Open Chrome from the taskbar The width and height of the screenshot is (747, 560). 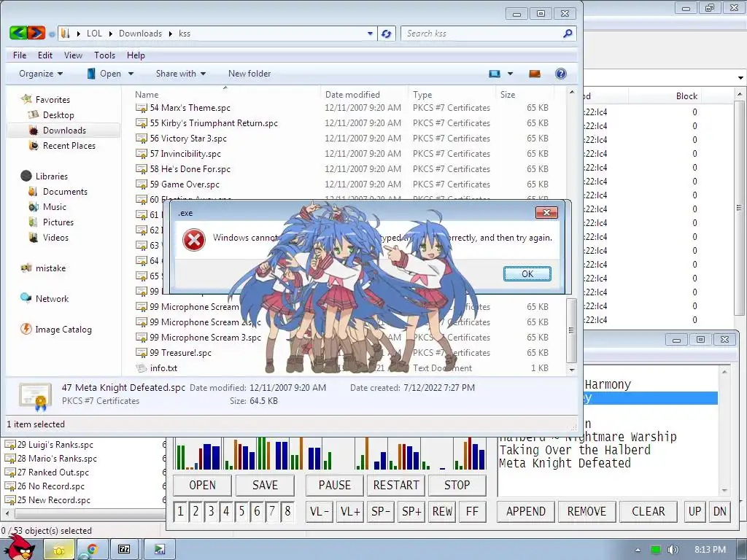click(x=91, y=550)
